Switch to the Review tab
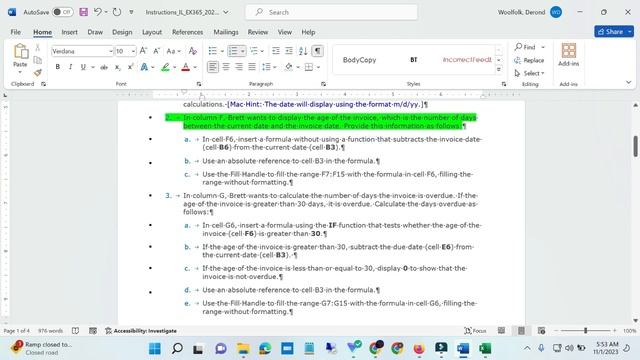 (x=258, y=32)
